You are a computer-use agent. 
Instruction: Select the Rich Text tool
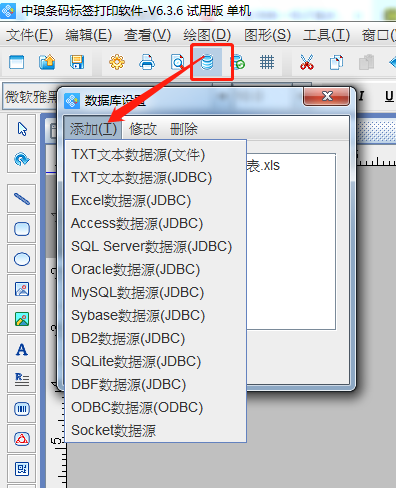coord(22,379)
